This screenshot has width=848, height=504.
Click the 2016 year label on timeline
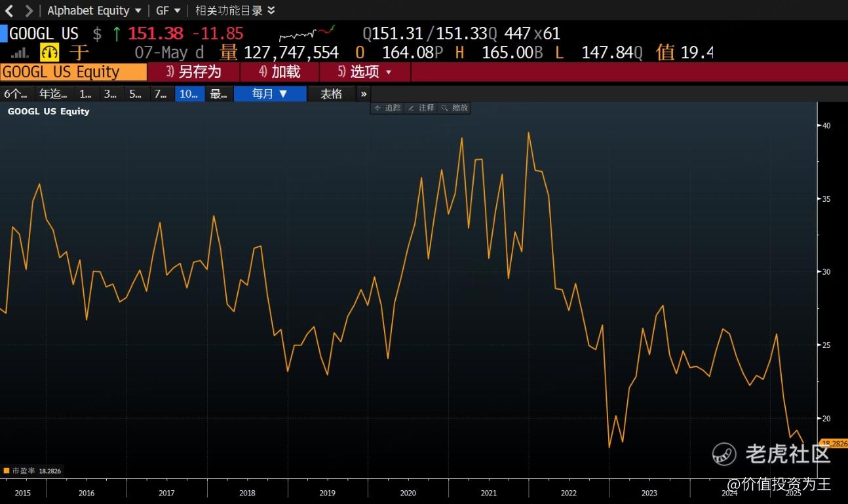click(x=86, y=493)
